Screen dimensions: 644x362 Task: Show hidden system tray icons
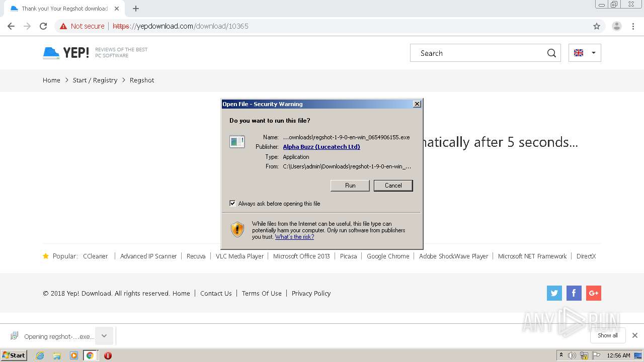click(x=561, y=355)
